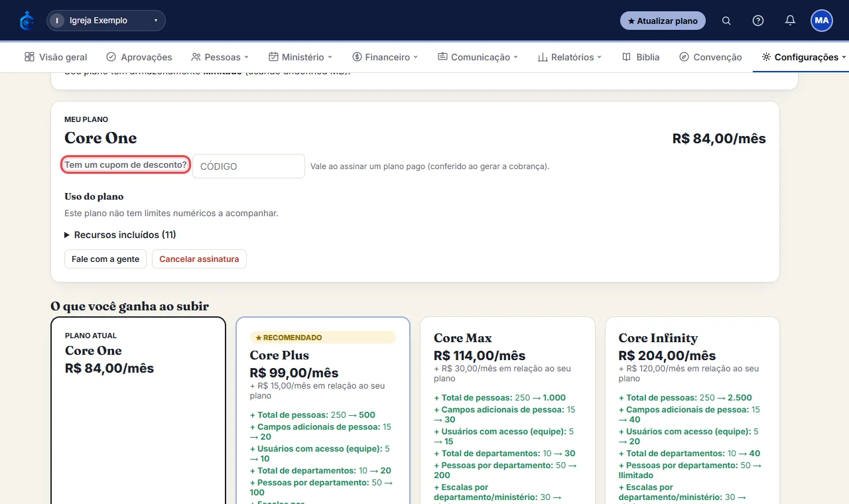
Task: Click the Configurações gear icon
Action: point(766,57)
